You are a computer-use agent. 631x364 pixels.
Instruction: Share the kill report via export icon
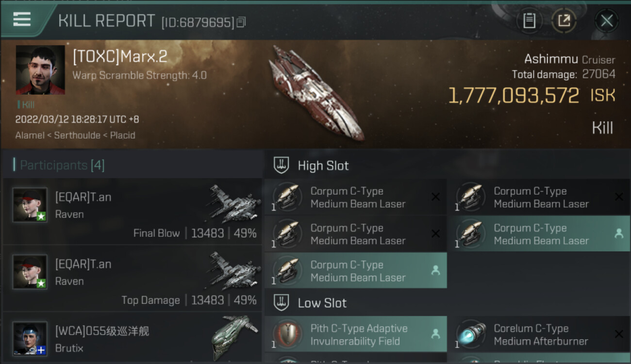pyautogui.click(x=564, y=20)
